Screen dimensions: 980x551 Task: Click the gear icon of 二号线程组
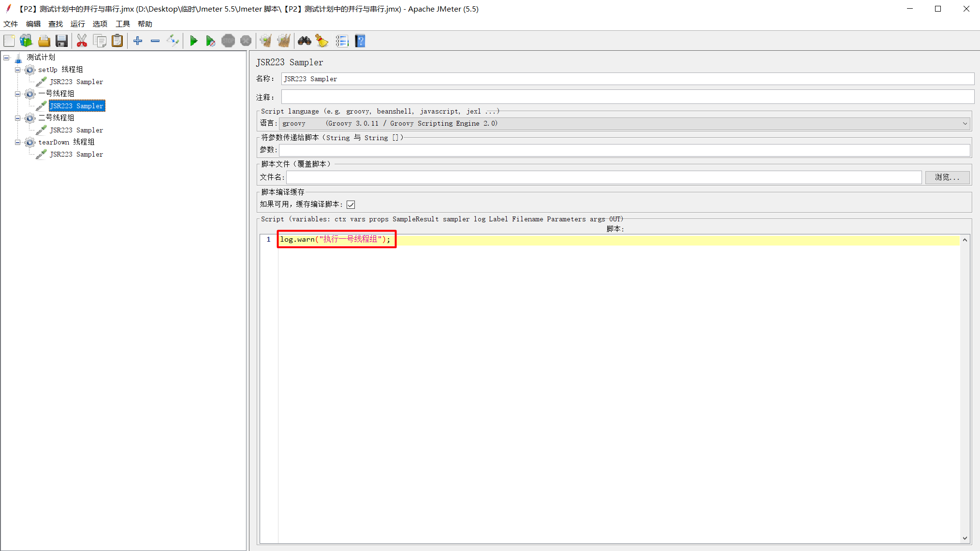[x=30, y=118]
